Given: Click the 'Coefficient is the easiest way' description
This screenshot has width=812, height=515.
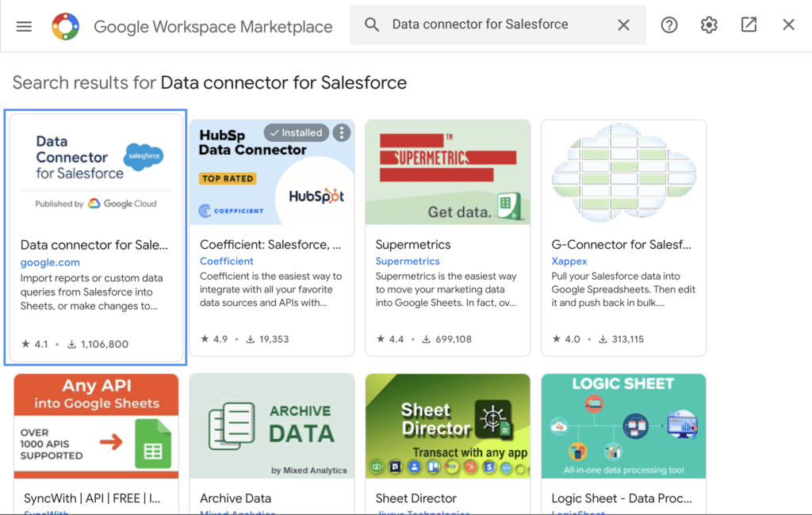Looking at the screenshot, I should click(x=271, y=289).
